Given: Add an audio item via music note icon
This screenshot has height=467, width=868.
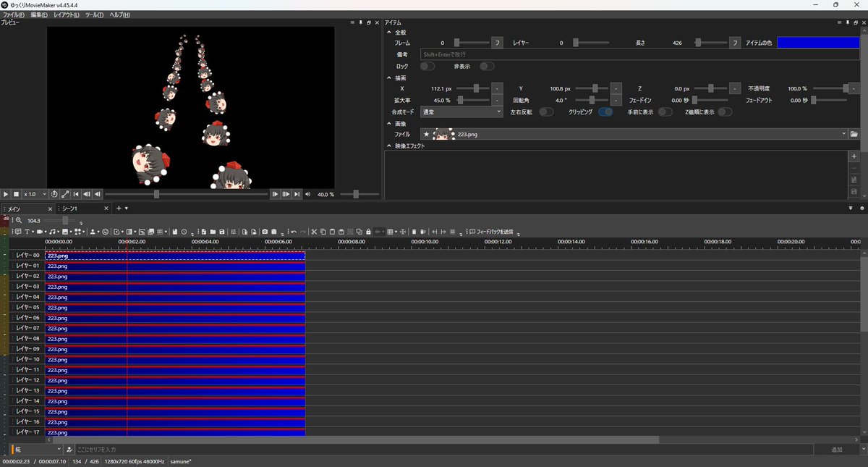Looking at the screenshot, I should [x=51, y=232].
